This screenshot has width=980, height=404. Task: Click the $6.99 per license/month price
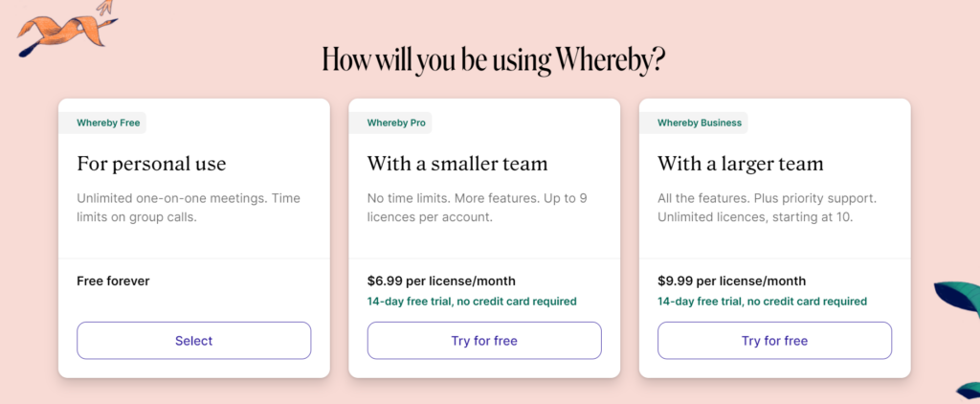pos(441,281)
